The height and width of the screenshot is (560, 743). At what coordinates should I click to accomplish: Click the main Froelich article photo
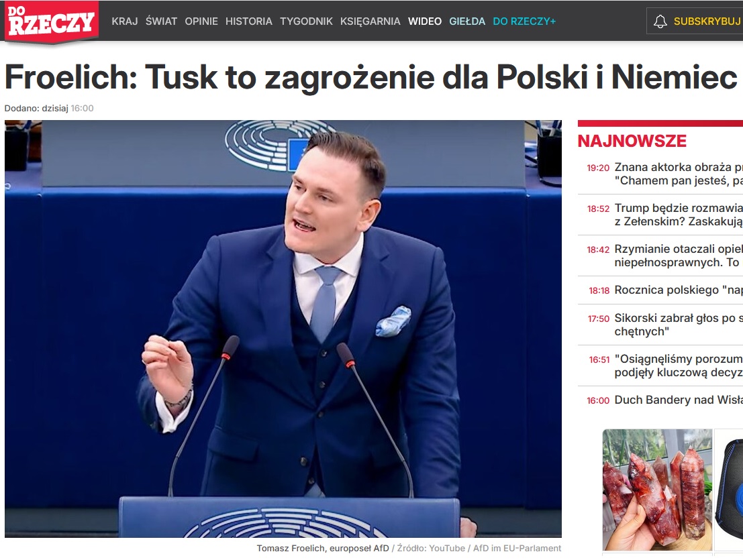283,329
